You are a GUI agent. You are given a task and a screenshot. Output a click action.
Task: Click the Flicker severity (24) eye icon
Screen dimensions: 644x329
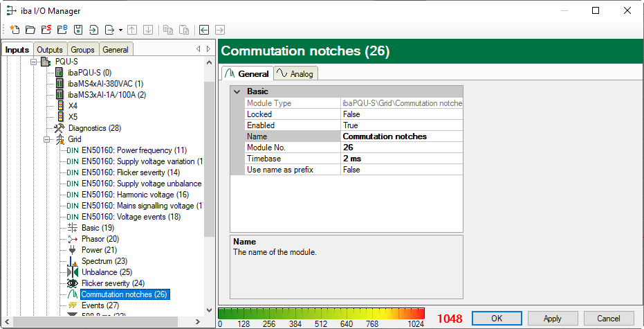click(72, 283)
